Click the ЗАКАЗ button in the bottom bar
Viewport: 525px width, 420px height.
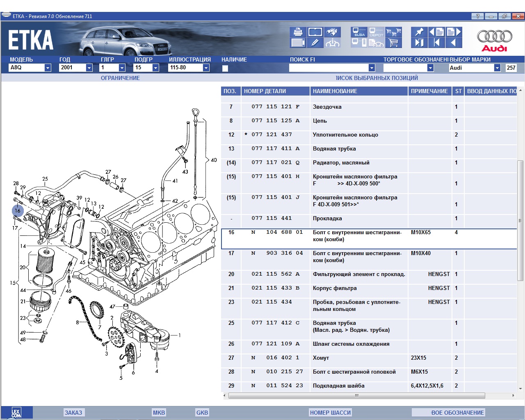point(73,413)
